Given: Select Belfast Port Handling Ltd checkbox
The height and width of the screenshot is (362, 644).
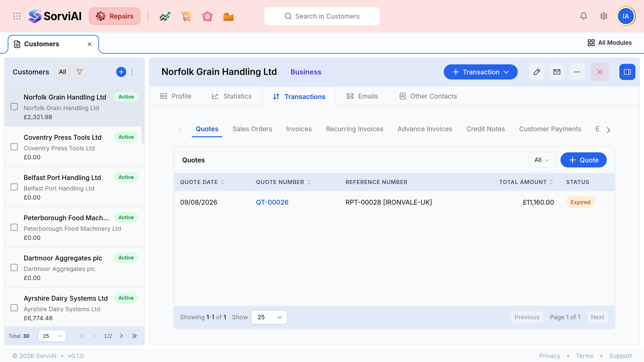Looking at the screenshot, I should point(14,187).
